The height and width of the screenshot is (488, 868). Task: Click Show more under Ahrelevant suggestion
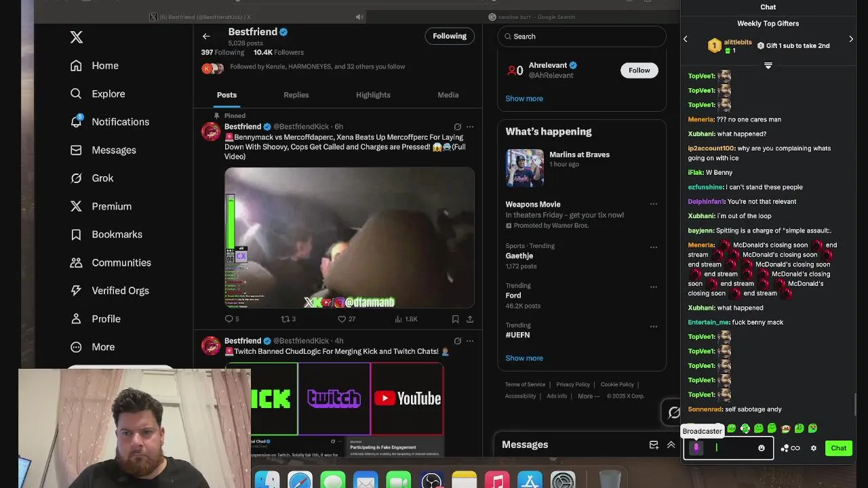(524, 98)
